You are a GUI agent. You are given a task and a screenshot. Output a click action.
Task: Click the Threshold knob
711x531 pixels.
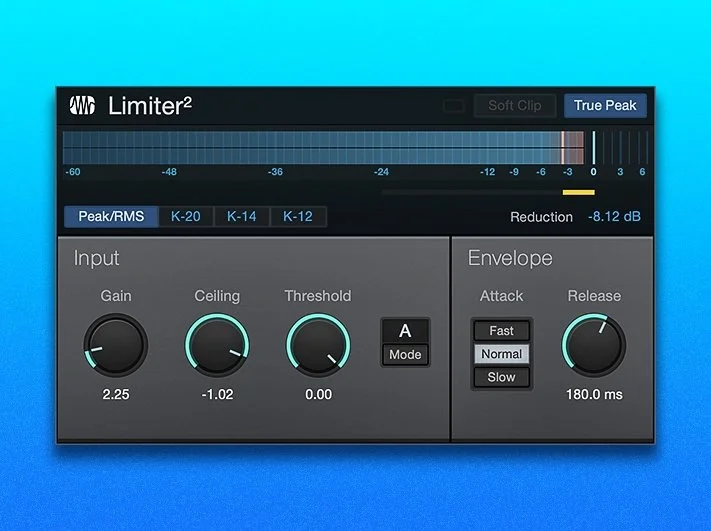point(318,345)
